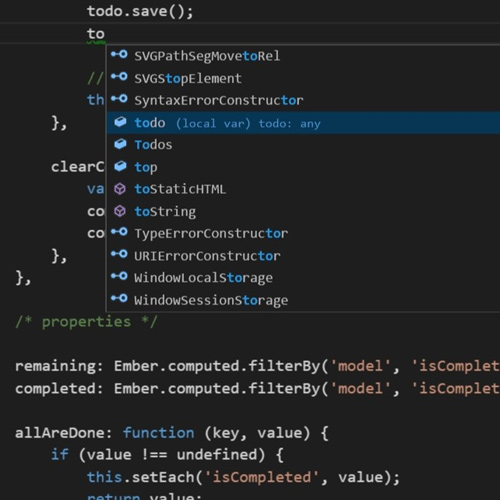
Task: Choose URIErrorConstructor suggestion
Action: [303, 256]
